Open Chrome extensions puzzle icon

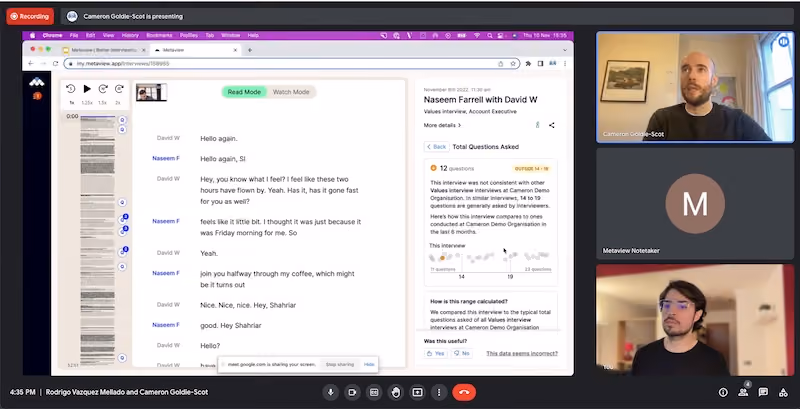[x=528, y=64]
